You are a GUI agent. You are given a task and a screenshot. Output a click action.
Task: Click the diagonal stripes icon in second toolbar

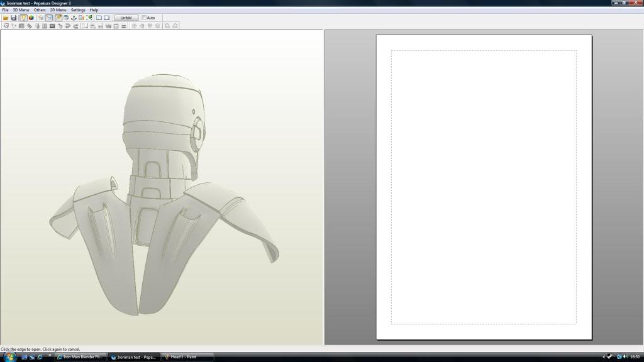(29, 26)
